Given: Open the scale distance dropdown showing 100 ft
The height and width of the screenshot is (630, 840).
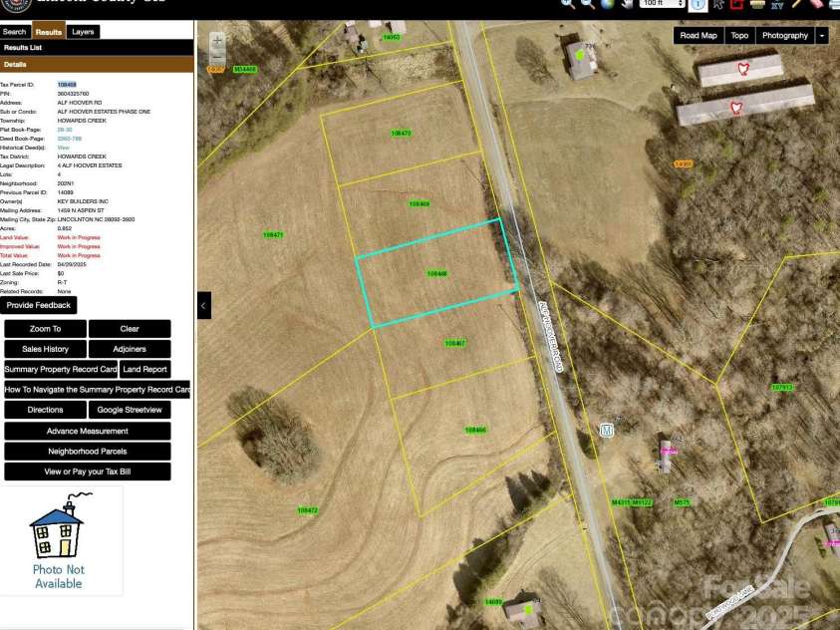Looking at the screenshot, I should pyautogui.click(x=663, y=4).
